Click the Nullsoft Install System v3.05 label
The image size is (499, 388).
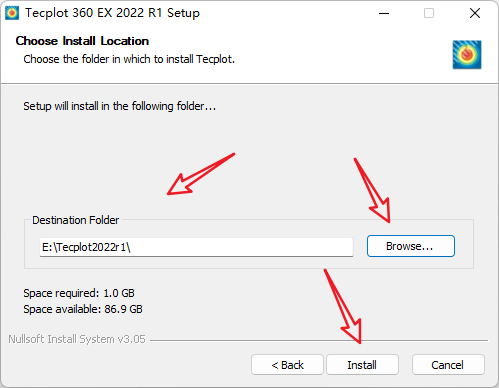pos(77,339)
